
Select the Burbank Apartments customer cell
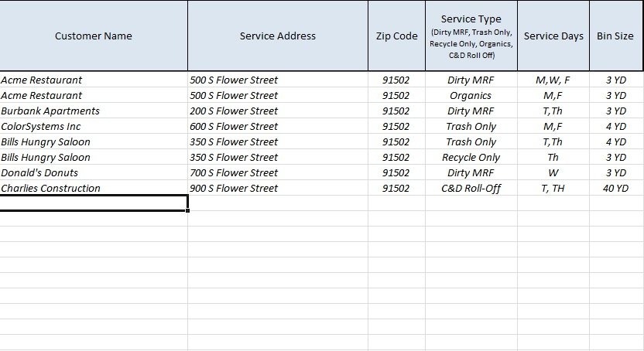point(50,111)
